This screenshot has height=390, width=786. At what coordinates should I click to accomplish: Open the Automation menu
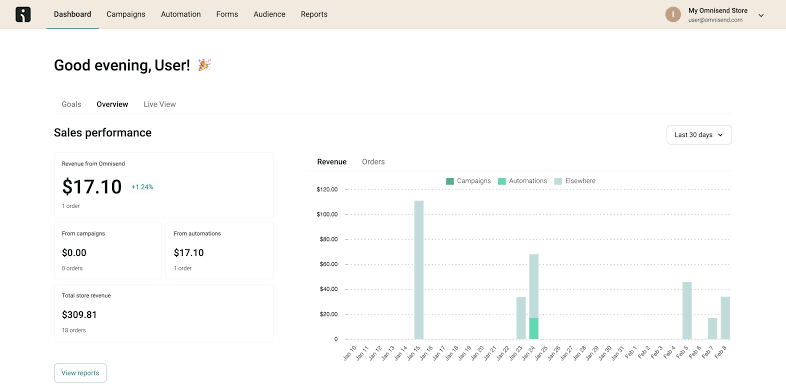point(180,14)
